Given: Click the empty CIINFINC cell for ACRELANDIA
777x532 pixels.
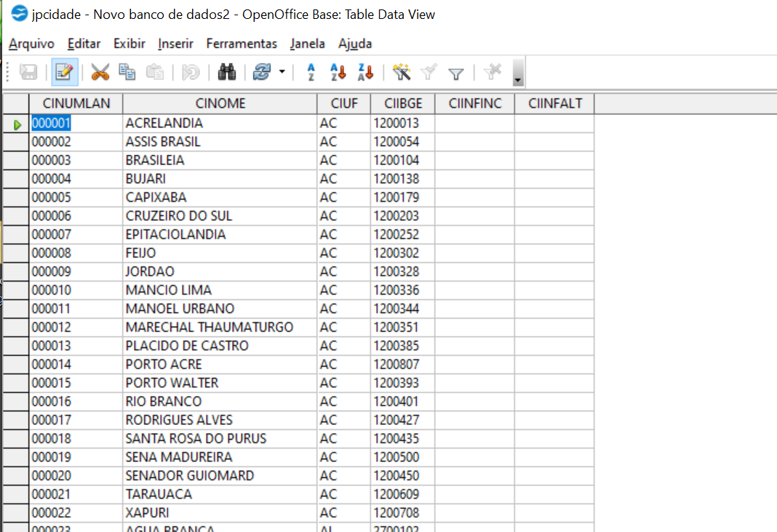Looking at the screenshot, I should point(474,123).
